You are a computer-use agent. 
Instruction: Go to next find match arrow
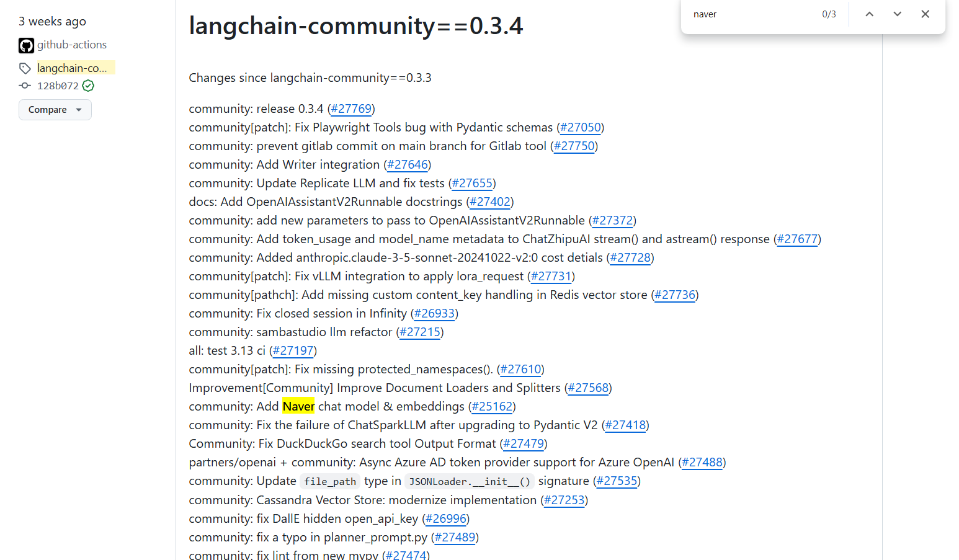897,14
